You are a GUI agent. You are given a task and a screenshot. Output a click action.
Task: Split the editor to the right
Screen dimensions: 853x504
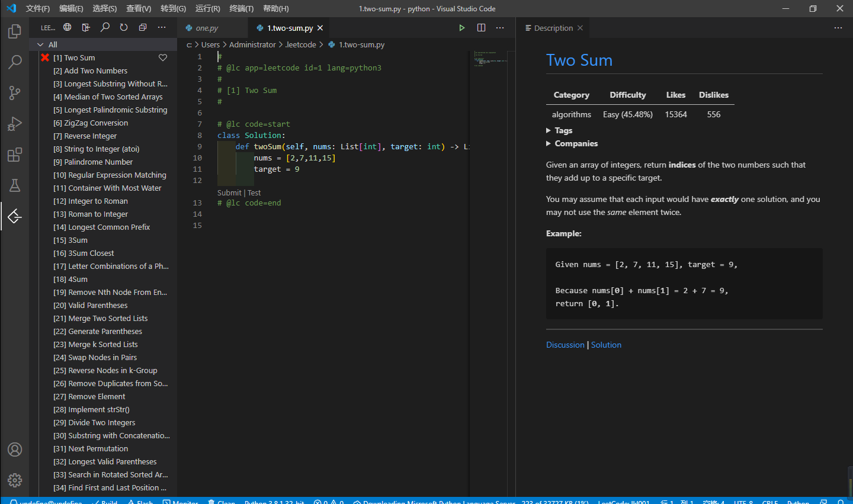coord(481,28)
